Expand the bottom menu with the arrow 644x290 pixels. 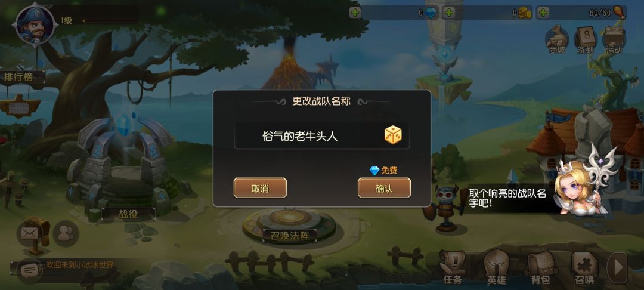coord(617,268)
